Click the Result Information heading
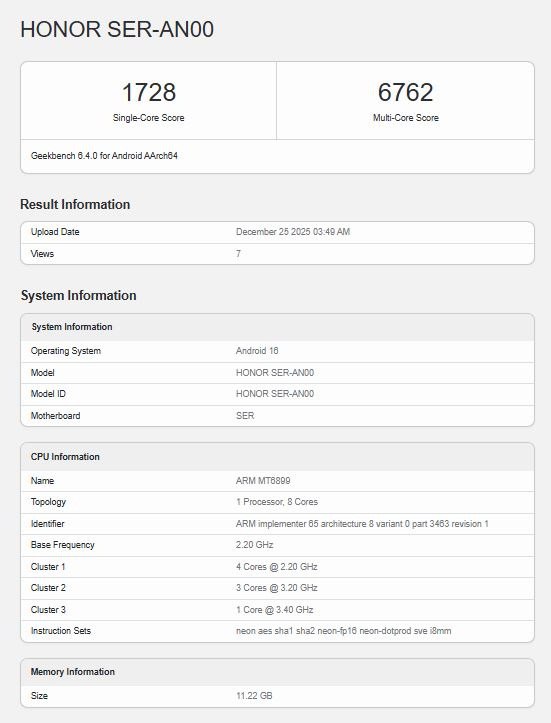 (x=75, y=204)
